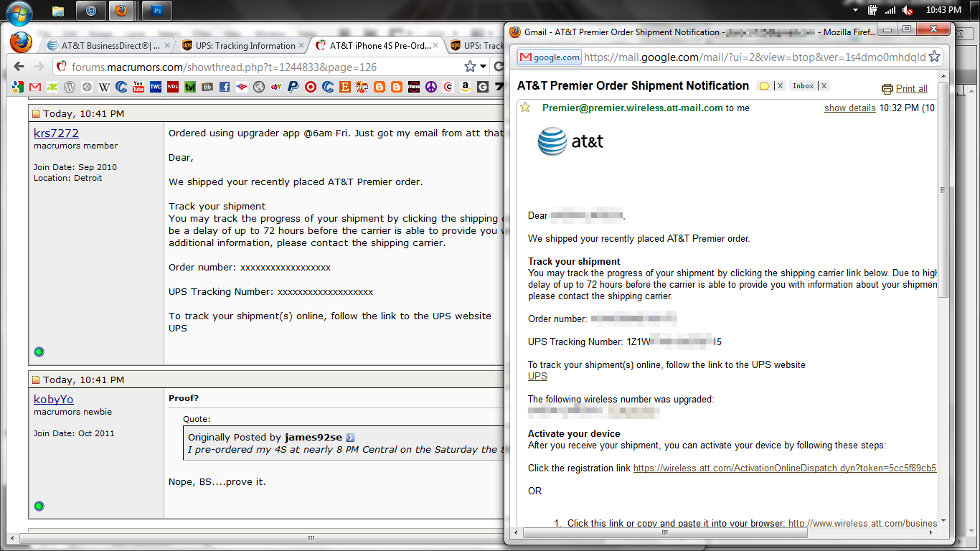This screenshot has width=980, height=551.
Task: Open iTunes from the taskbar
Action: pos(90,10)
